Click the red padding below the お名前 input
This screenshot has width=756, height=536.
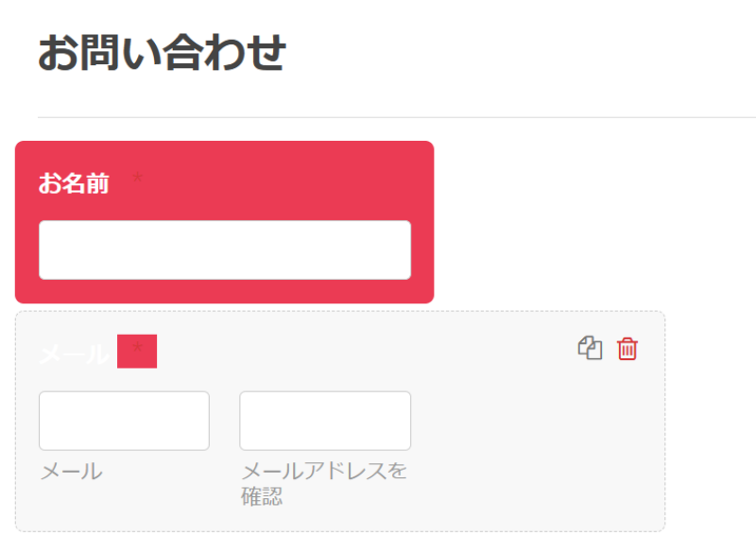pyautogui.click(x=225, y=291)
